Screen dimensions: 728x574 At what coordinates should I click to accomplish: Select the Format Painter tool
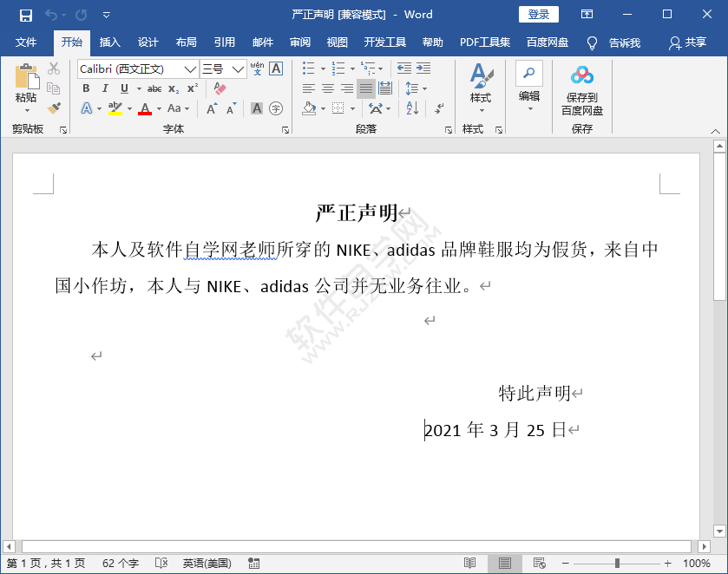[54, 108]
